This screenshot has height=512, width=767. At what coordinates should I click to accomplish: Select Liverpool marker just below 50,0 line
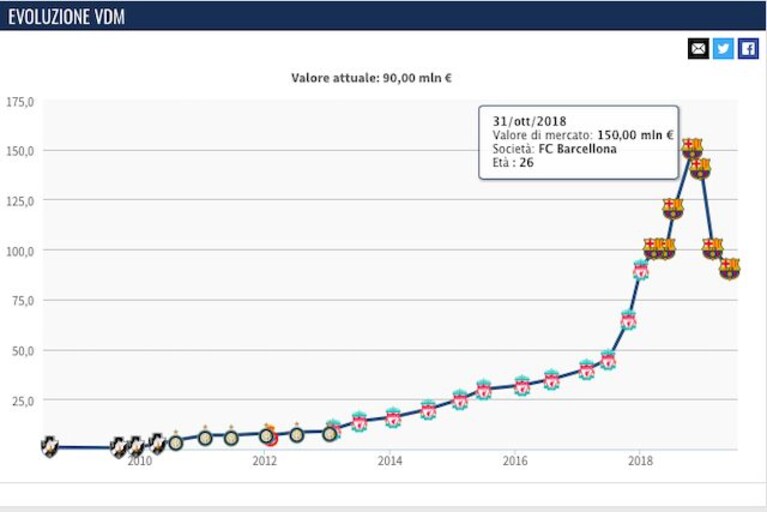pyautogui.click(x=608, y=360)
